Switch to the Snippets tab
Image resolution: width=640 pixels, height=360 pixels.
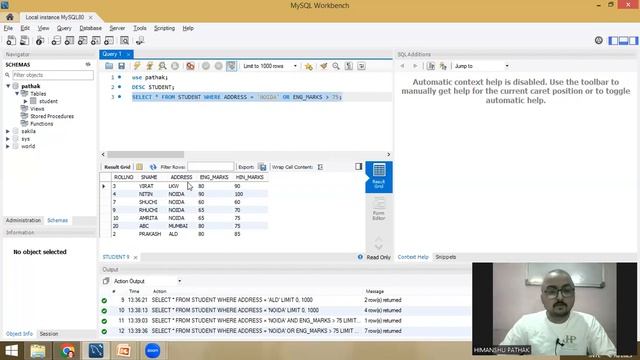coord(446,257)
